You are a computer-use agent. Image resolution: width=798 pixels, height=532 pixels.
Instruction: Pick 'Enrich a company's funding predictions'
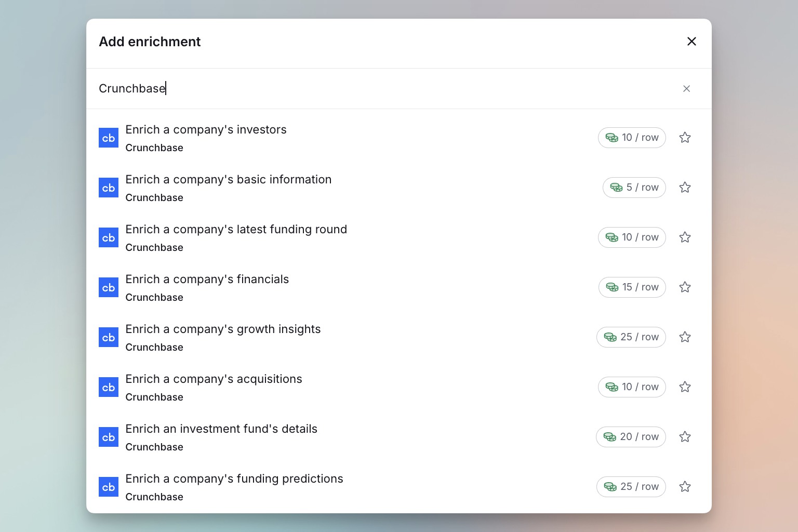click(x=234, y=479)
